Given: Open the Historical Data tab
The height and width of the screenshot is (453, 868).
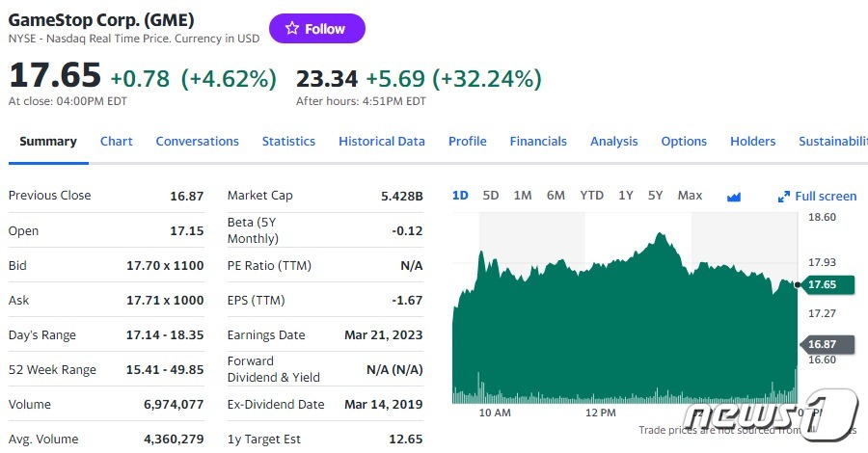Looking at the screenshot, I should point(382,141).
